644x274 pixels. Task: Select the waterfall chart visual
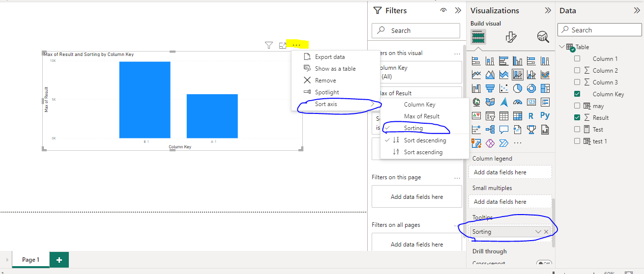[476, 88]
